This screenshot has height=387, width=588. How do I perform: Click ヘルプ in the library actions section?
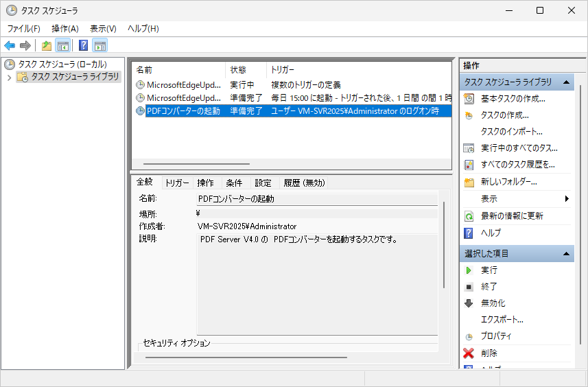point(491,233)
